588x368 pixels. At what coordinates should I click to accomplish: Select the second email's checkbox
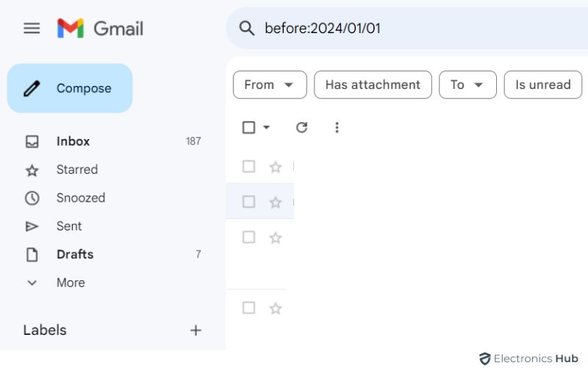click(248, 202)
